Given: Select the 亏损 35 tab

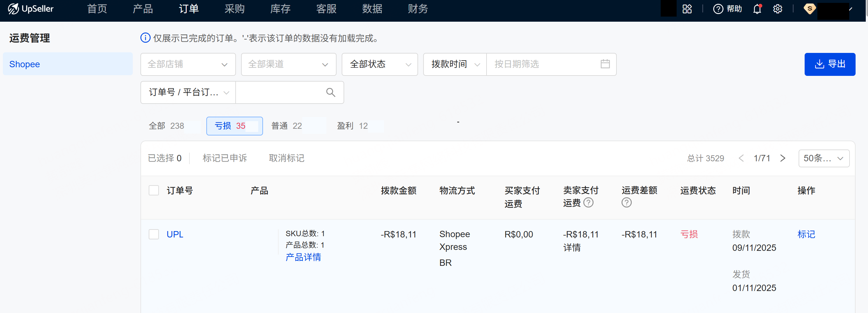Looking at the screenshot, I should (x=234, y=126).
